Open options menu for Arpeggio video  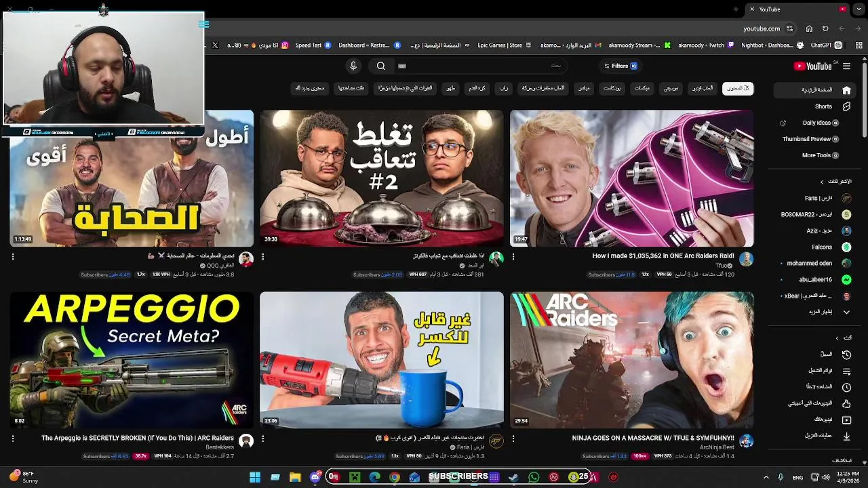pos(12,439)
